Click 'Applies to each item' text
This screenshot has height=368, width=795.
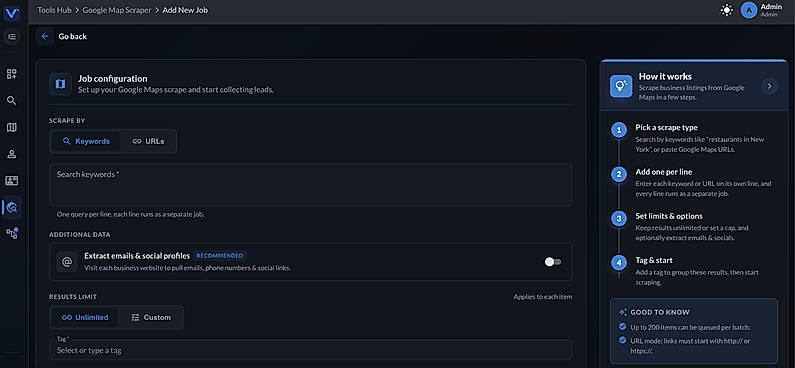(x=543, y=297)
